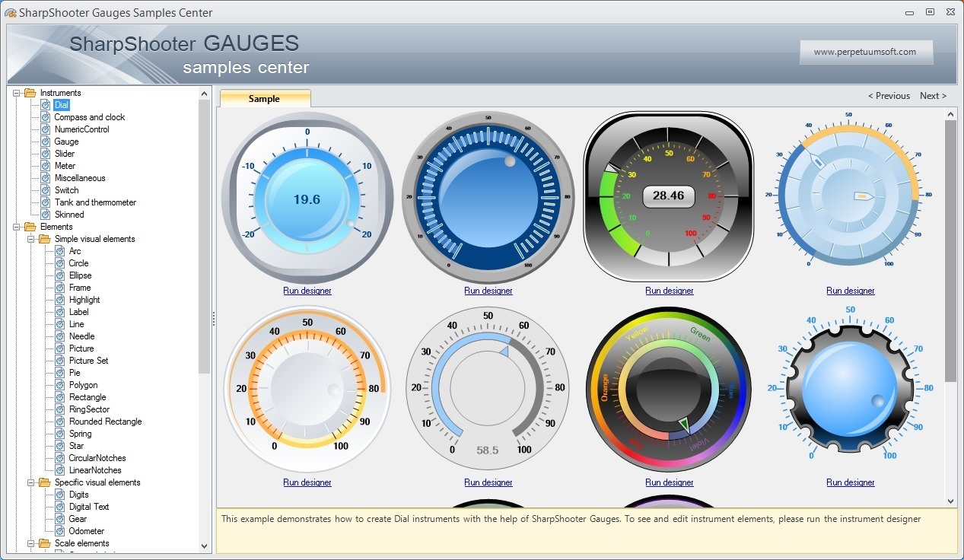Image resolution: width=964 pixels, height=560 pixels.
Task: Click the Switch instrument icon
Action: click(x=46, y=189)
